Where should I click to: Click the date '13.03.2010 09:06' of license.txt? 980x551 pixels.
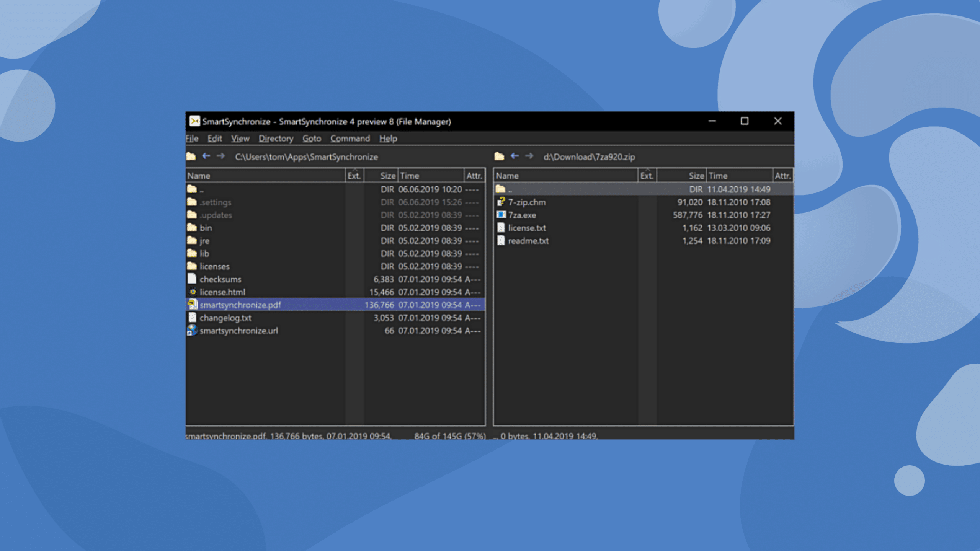click(739, 228)
